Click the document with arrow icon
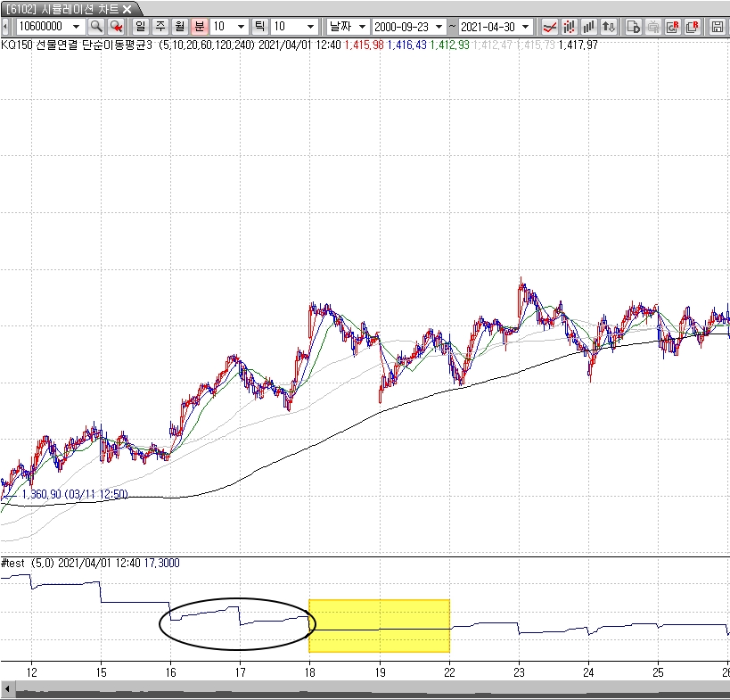This screenshot has height=700, width=730. pos(634,27)
